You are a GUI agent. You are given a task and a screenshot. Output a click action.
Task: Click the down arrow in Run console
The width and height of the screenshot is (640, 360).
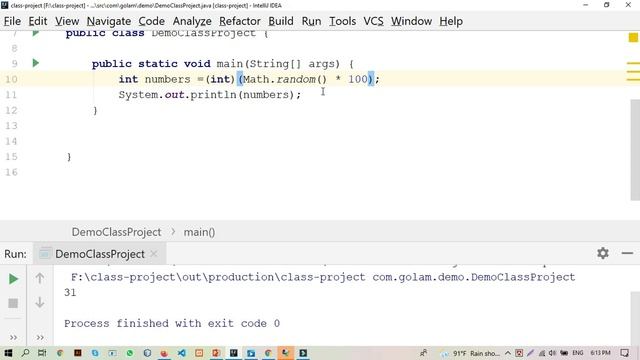click(40, 302)
